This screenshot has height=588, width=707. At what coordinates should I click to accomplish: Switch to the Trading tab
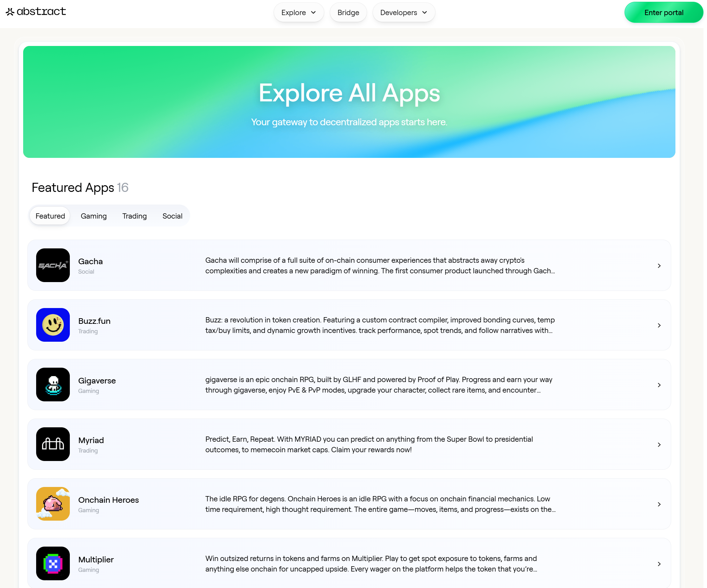pos(134,216)
